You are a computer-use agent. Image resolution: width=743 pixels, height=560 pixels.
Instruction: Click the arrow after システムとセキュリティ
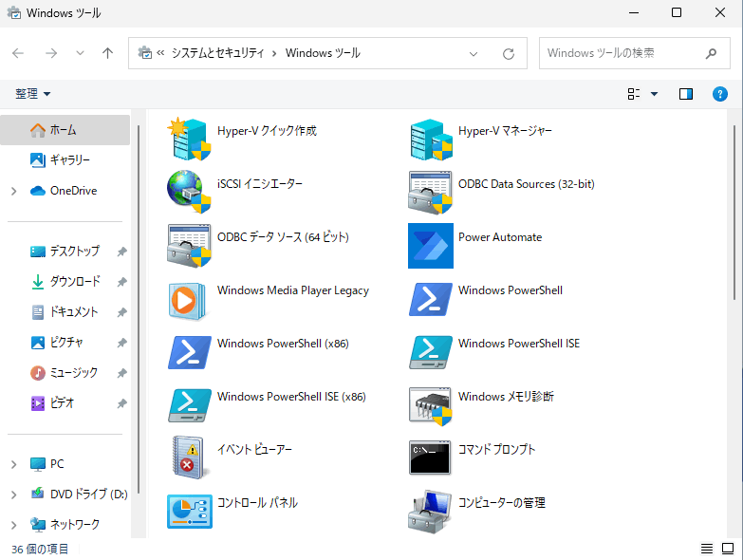point(274,53)
